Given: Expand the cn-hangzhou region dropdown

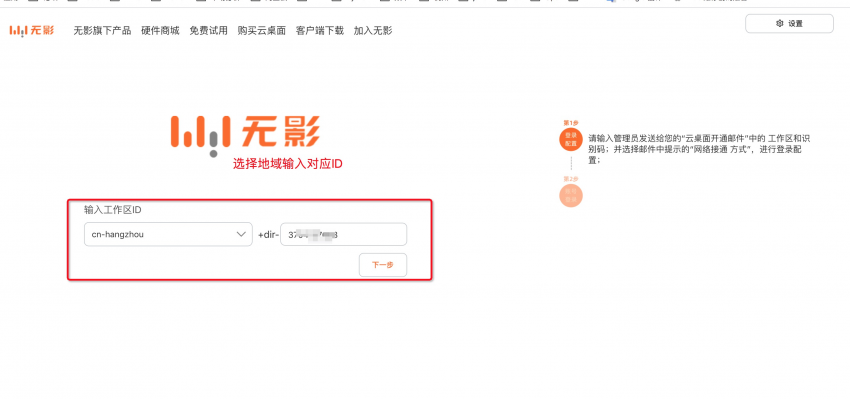Looking at the screenshot, I should tap(168, 234).
